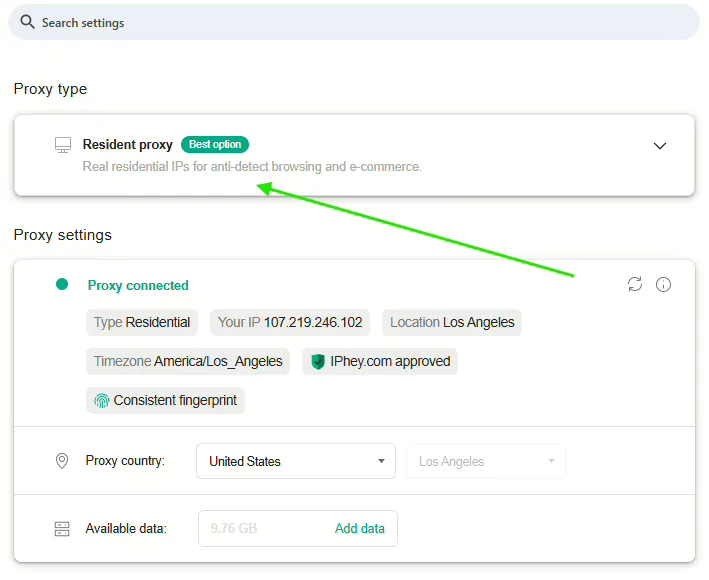The width and height of the screenshot is (709, 580).
Task: Click the Your IP 107.219.246.102 chip
Action: (x=290, y=322)
